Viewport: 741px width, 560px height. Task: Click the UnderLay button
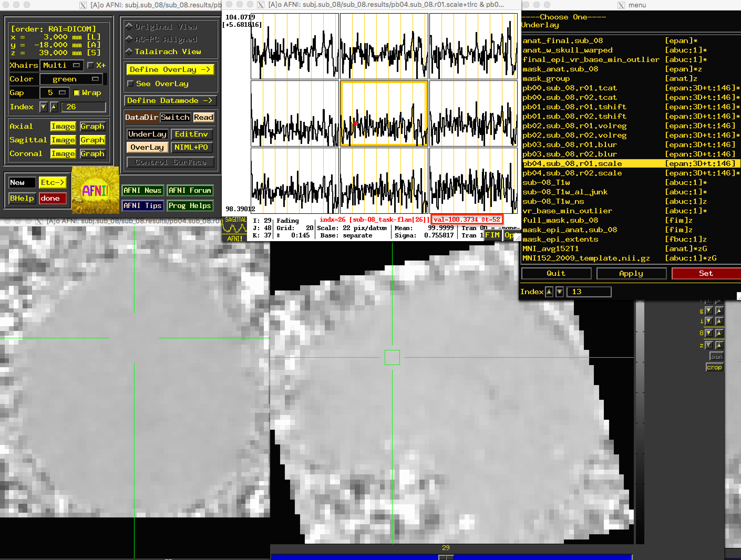pyautogui.click(x=147, y=134)
